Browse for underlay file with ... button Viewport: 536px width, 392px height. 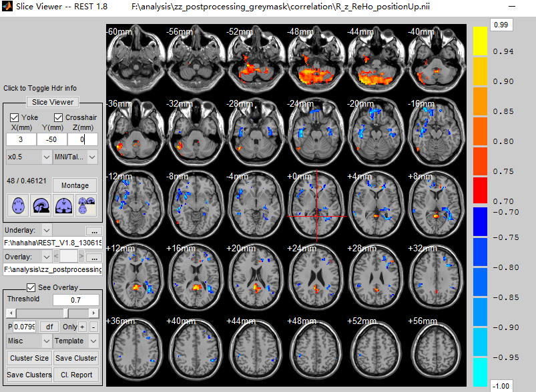click(94, 231)
